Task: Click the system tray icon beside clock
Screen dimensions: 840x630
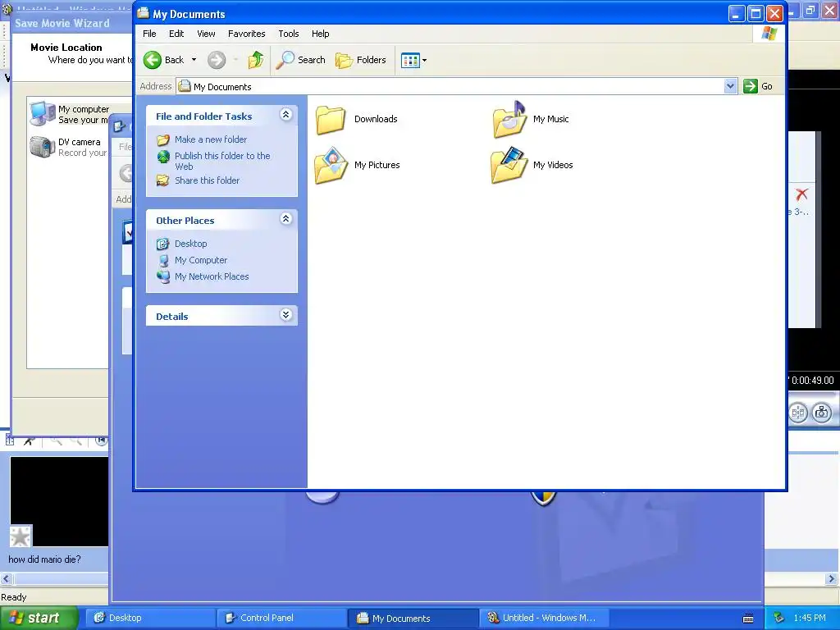Action: point(779,618)
